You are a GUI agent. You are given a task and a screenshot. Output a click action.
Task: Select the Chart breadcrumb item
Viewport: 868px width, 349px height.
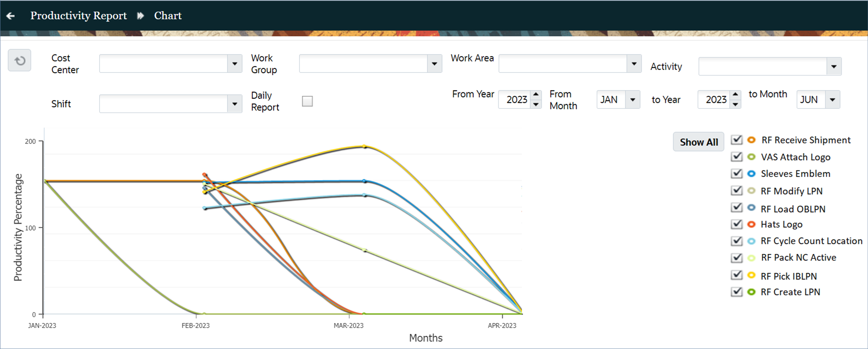[x=168, y=16]
